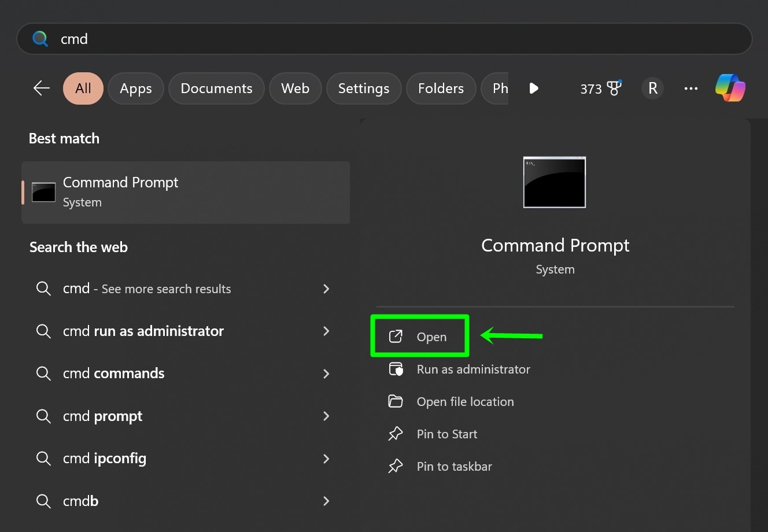Click the Pin to taskbar pin icon
The height and width of the screenshot is (532, 768).
click(x=396, y=466)
